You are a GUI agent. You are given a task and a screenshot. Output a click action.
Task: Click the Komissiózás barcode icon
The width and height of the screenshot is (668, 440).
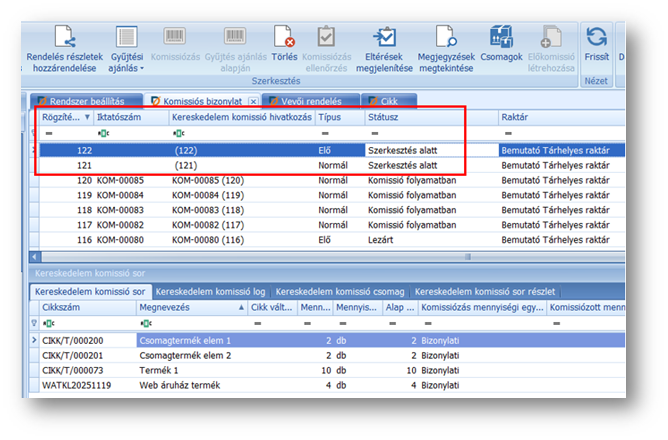click(174, 38)
